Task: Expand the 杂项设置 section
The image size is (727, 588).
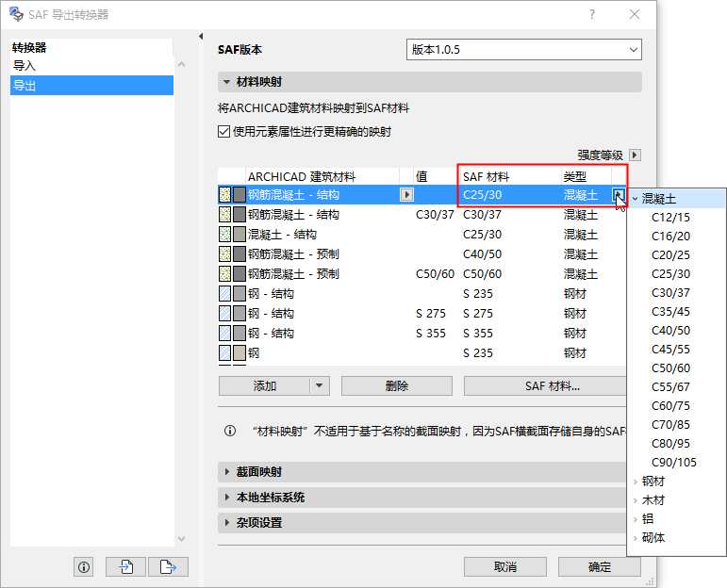Action: pos(226,523)
